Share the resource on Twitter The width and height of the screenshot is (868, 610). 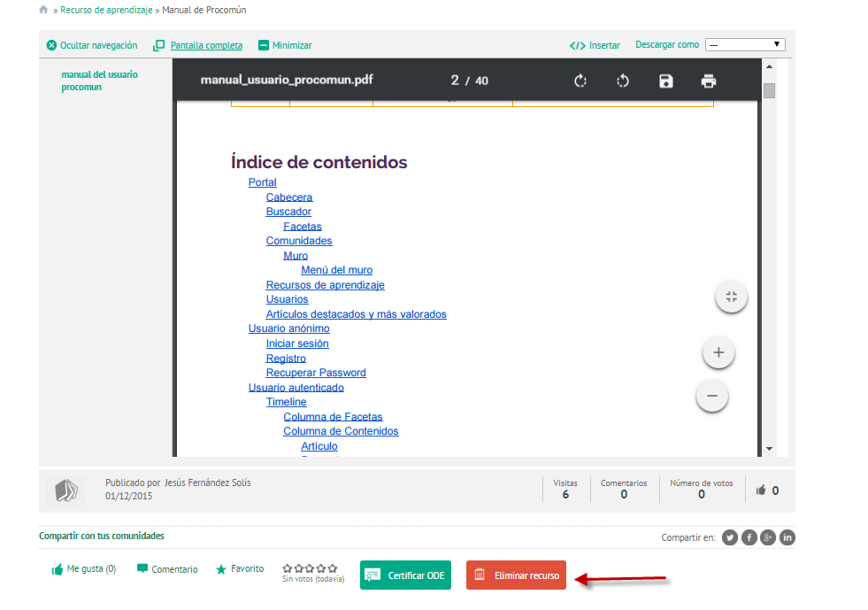[729, 537]
